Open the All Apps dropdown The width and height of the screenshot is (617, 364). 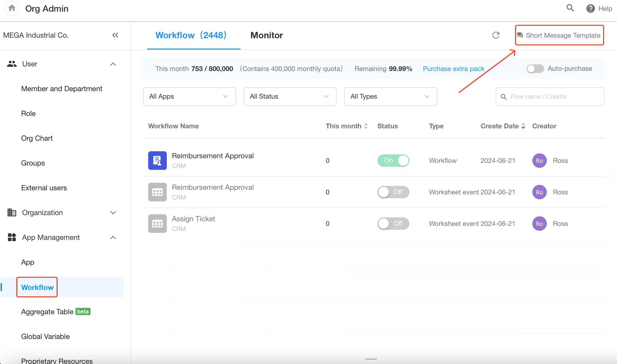(x=189, y=97)
